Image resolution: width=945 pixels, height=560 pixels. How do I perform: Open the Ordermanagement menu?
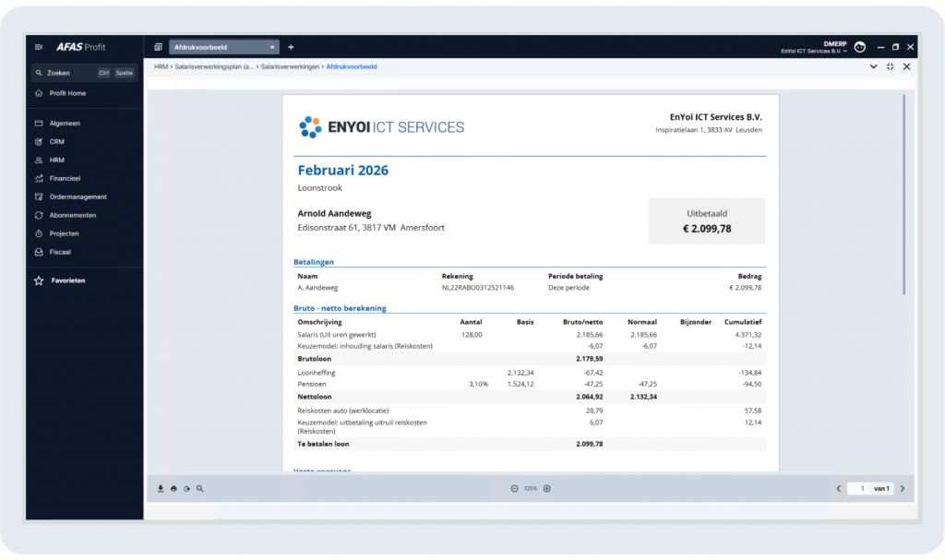pos(78,197)
